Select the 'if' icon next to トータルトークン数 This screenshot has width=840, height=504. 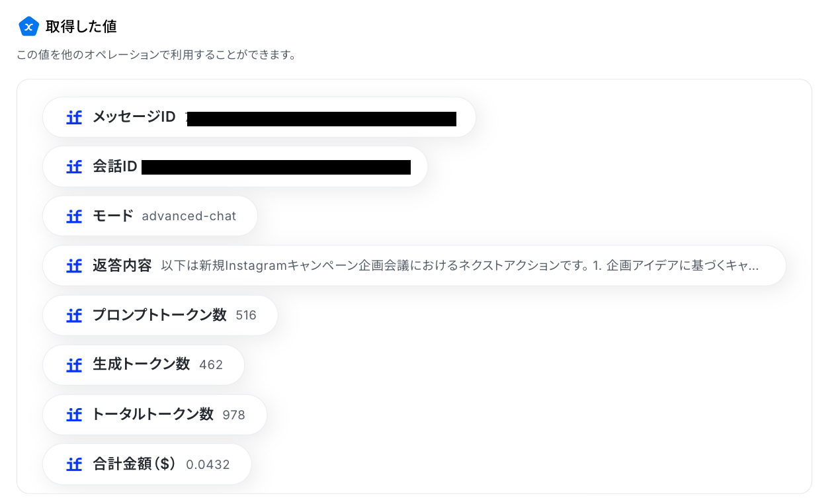(x=74, y=415)
